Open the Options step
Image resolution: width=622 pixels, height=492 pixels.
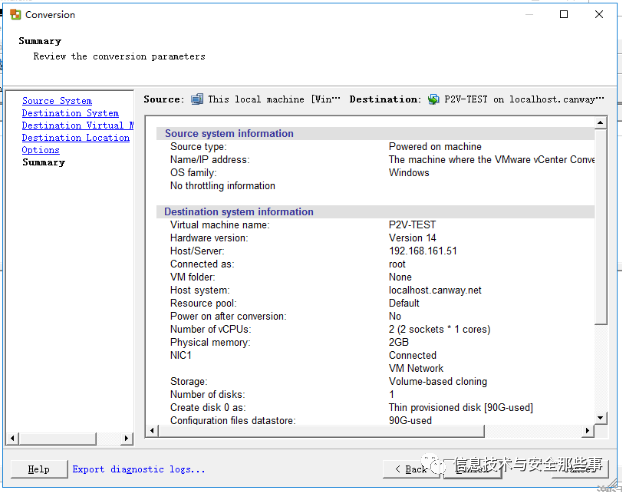pos(40,150)
